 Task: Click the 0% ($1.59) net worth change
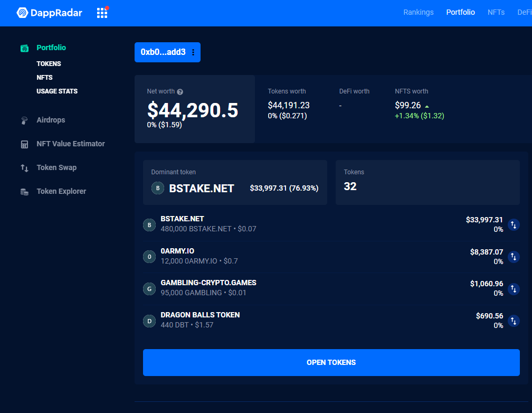(165, 125)
